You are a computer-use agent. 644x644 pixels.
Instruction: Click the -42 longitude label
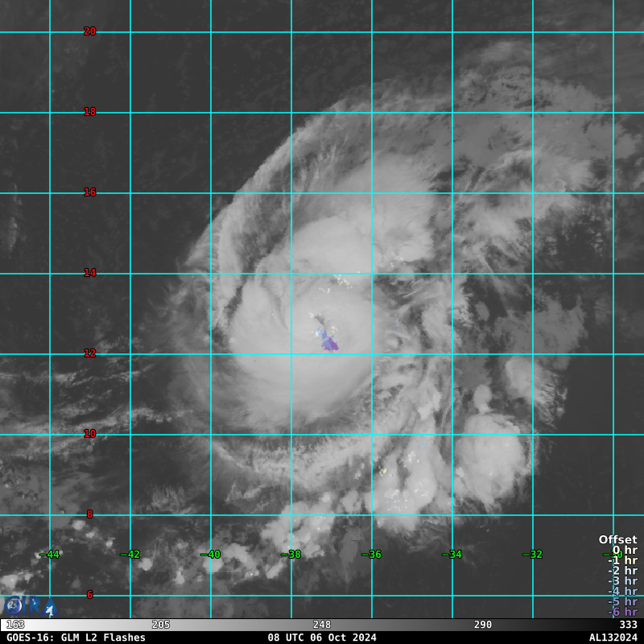point(130,555)
